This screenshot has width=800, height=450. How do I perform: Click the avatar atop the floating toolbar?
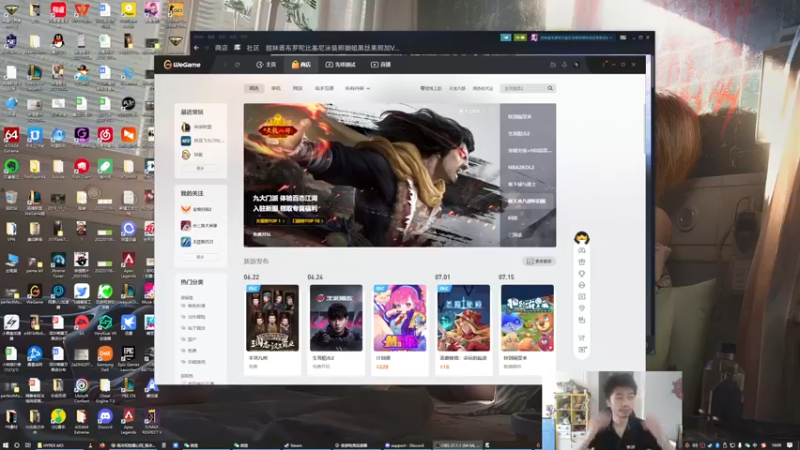[x=582, y=238]
